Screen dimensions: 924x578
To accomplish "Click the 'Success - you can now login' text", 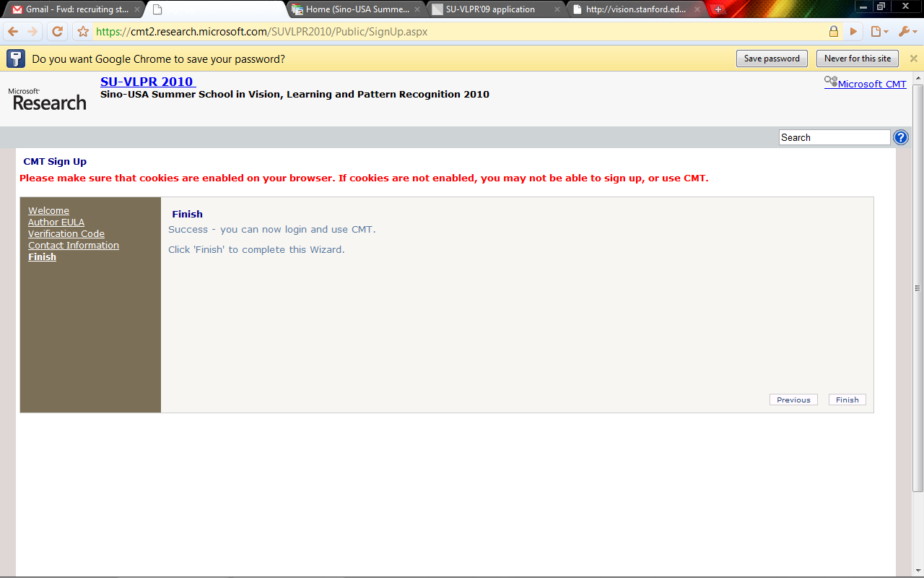I will 272,230.
